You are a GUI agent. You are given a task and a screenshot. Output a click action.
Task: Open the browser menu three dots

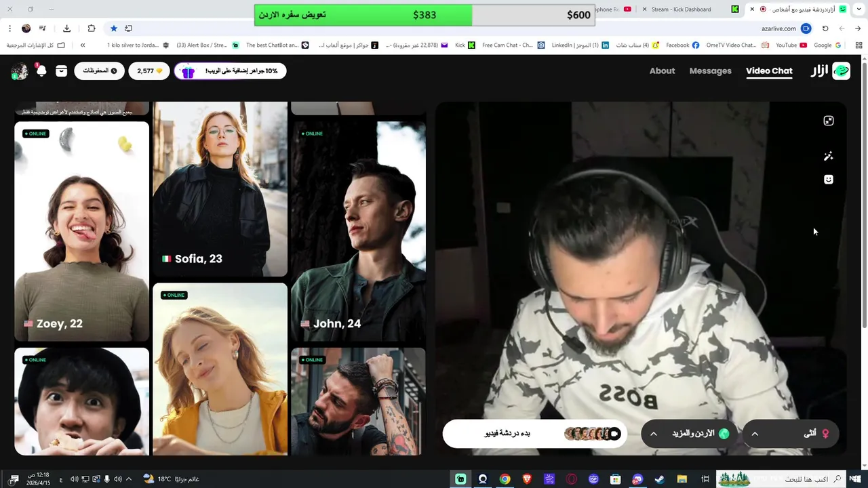(x=9, y=28)
